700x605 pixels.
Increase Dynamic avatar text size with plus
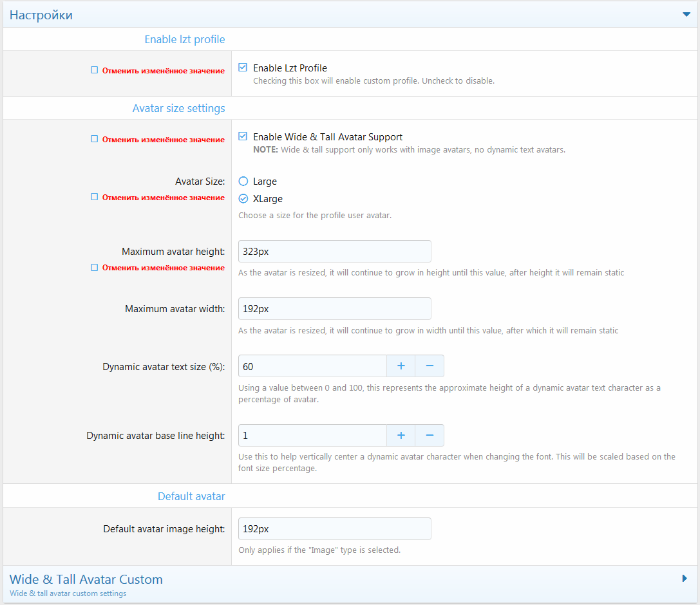pos(401,366)
